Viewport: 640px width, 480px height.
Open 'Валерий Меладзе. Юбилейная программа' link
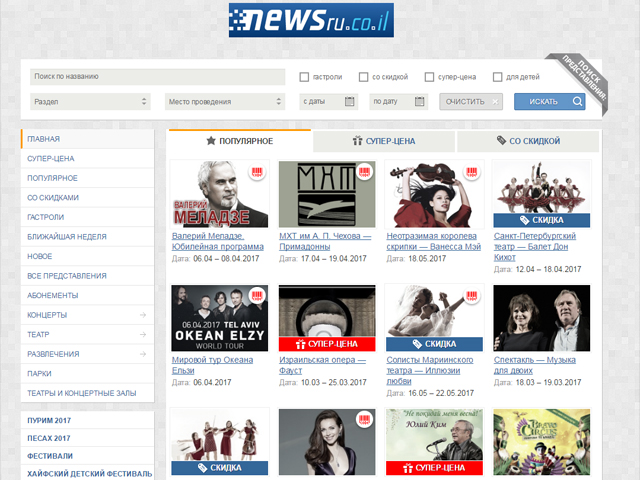pyautogui.click(x=218, y=241)
